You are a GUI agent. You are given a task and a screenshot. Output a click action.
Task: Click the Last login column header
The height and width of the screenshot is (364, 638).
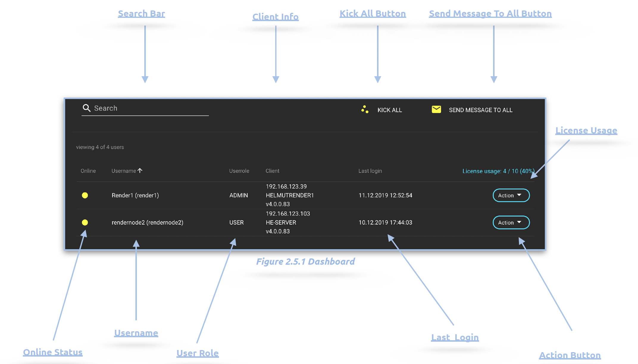coord(370,171)
